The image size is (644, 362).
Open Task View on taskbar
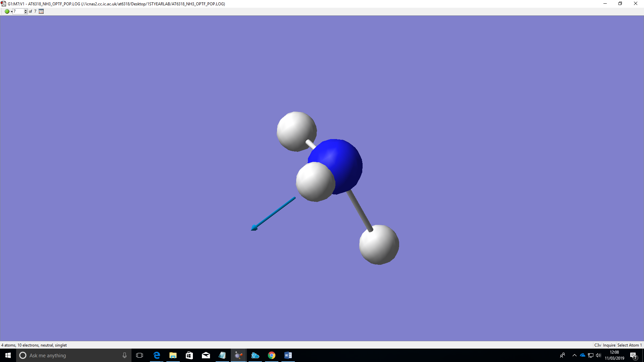(x=140, y=355)
